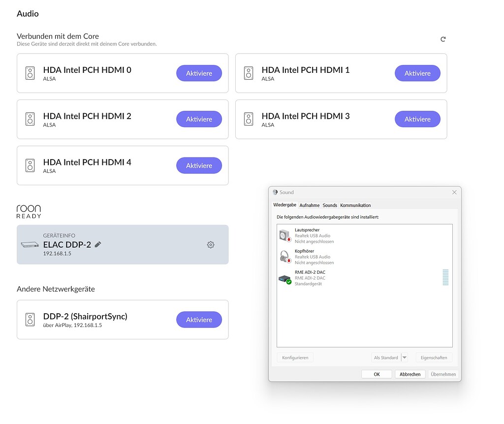Click Als Standard button
The height and width of the screenshot is (424, 504).
386,358
